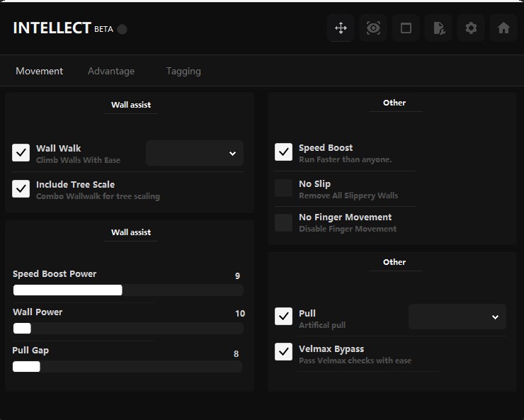Click 'Climb Walls With Ease' description
This screenshot has width=524, height=420.
tap(78, 160)
